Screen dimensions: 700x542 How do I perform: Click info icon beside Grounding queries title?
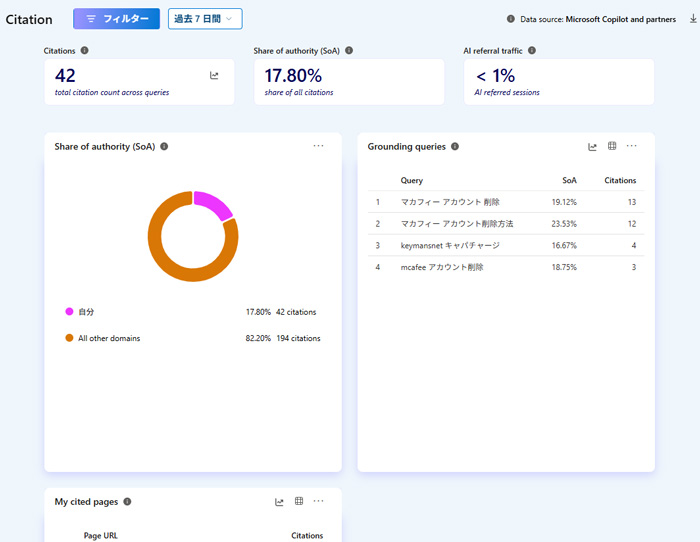[x=455, y=146]
